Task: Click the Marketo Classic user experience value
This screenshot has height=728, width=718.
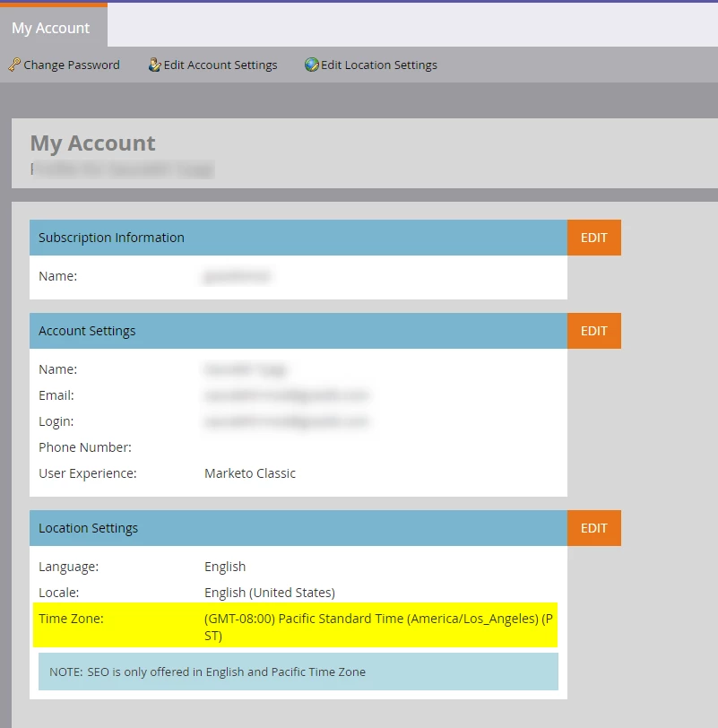Action: (250, 473)
